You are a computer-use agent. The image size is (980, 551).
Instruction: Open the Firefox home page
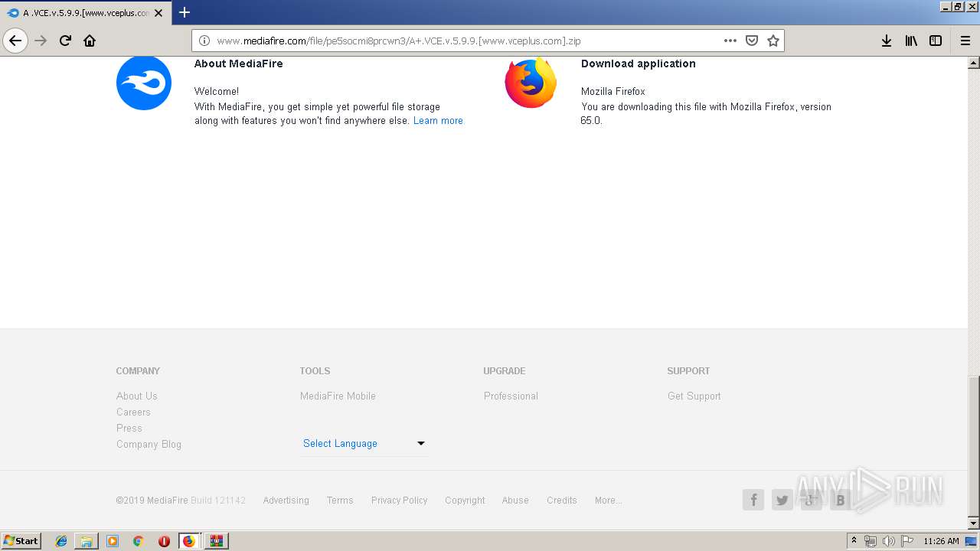[x=90, y=41]
